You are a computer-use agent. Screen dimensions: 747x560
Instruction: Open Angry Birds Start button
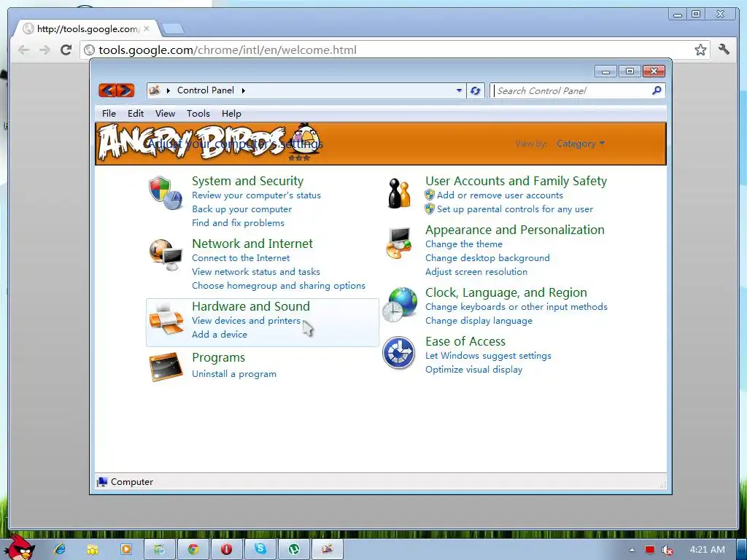[x=20, y=548]
